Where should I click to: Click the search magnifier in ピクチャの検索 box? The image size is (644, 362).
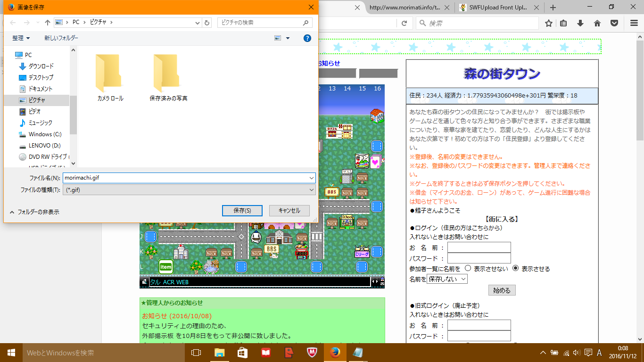306,23
